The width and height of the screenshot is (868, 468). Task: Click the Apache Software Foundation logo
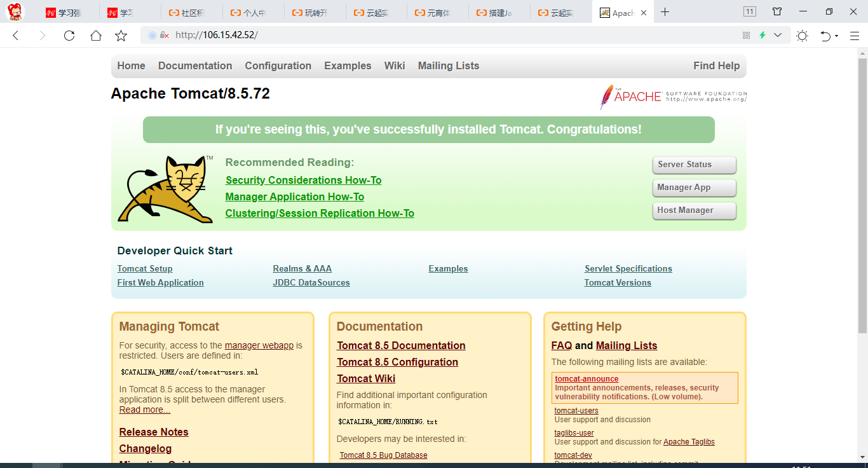pos(674,97)
